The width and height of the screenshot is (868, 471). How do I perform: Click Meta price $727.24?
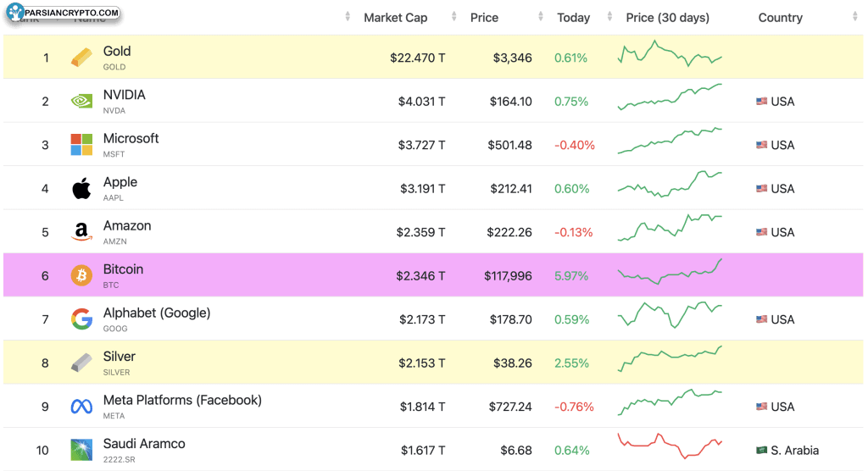(x=509, y=407)
